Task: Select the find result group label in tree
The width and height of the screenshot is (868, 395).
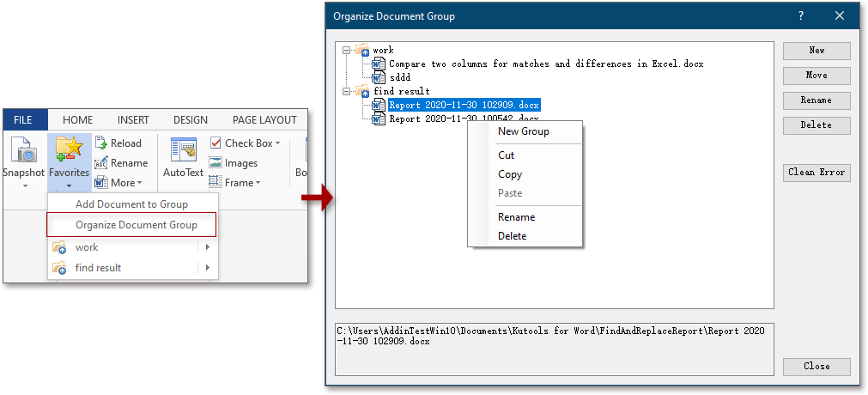Action: click(x=401, y=91)
